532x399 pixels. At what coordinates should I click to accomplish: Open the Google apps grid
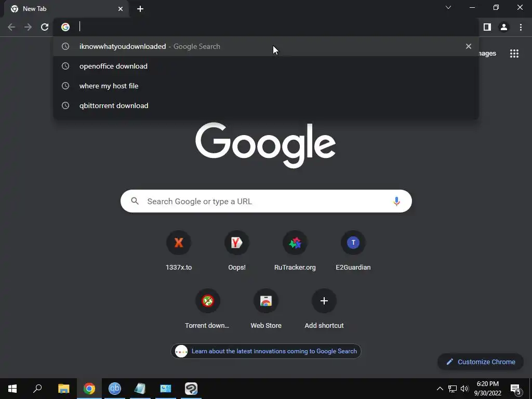pyautogui.click(x=514, y=54)
